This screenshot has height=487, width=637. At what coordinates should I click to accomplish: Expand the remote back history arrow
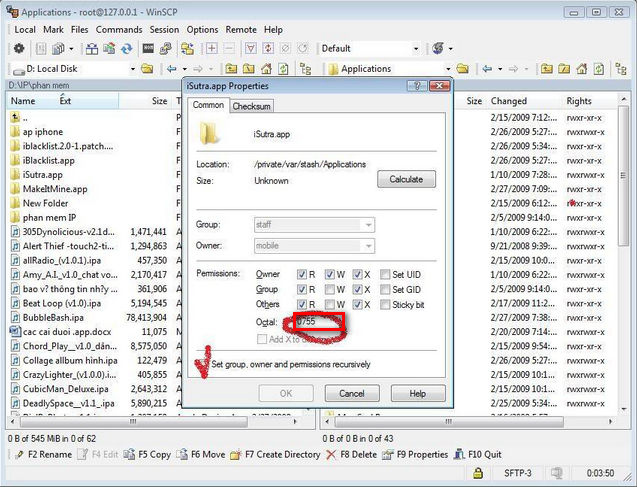(500, 69)
